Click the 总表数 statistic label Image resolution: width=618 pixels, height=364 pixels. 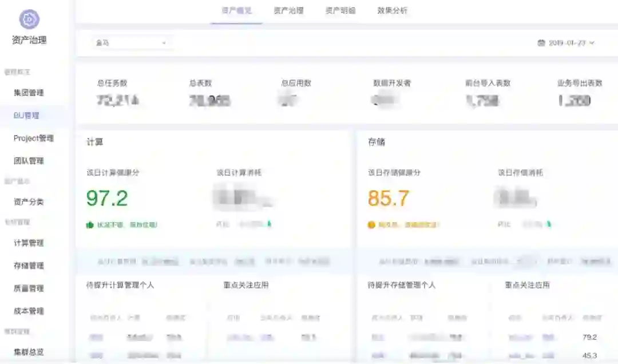(201, 83)
